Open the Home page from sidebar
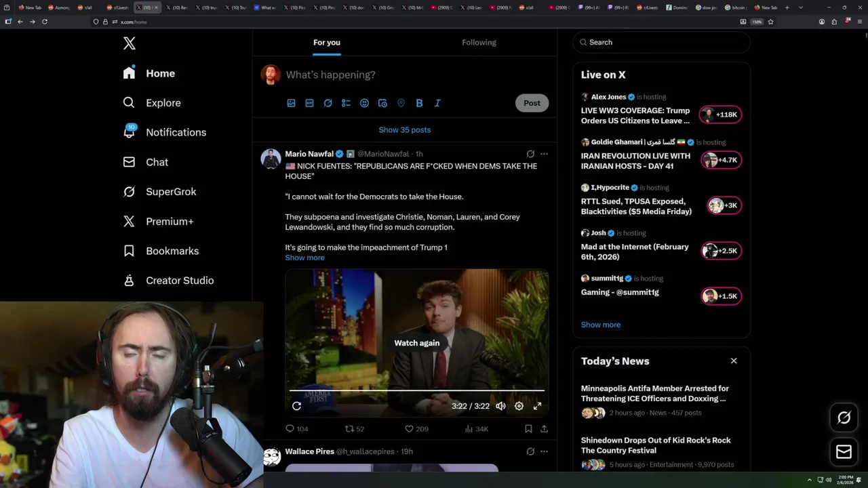This screenshot has width=868, height=488. tap(149, 73)
